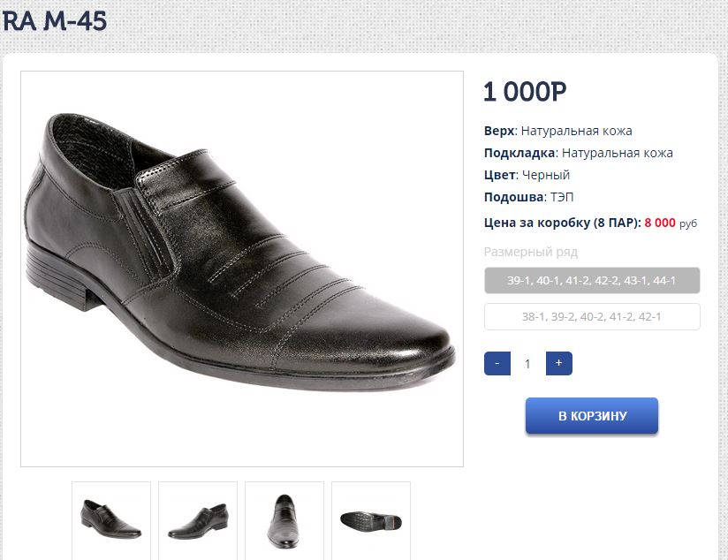
Task: Select size range 39-1, 40-1, 41-2, 42-2, 43-1, 44-1
Action: (x=592, y=281)
